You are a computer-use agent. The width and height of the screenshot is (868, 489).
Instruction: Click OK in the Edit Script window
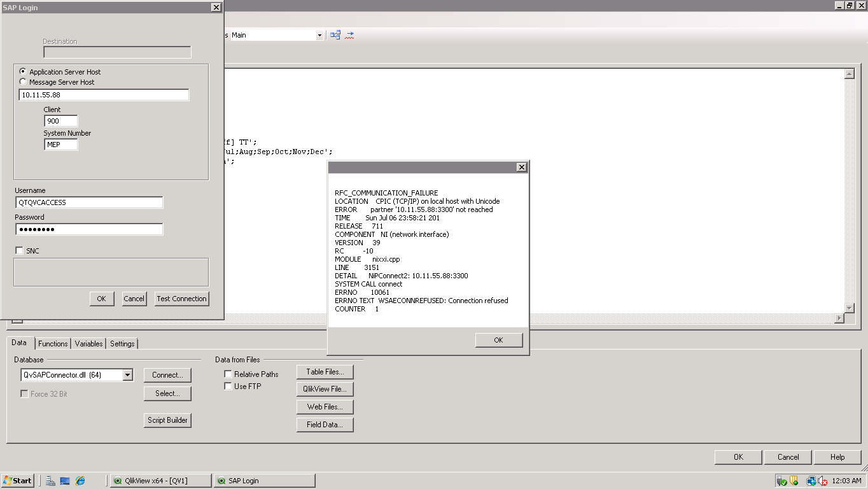738,457
